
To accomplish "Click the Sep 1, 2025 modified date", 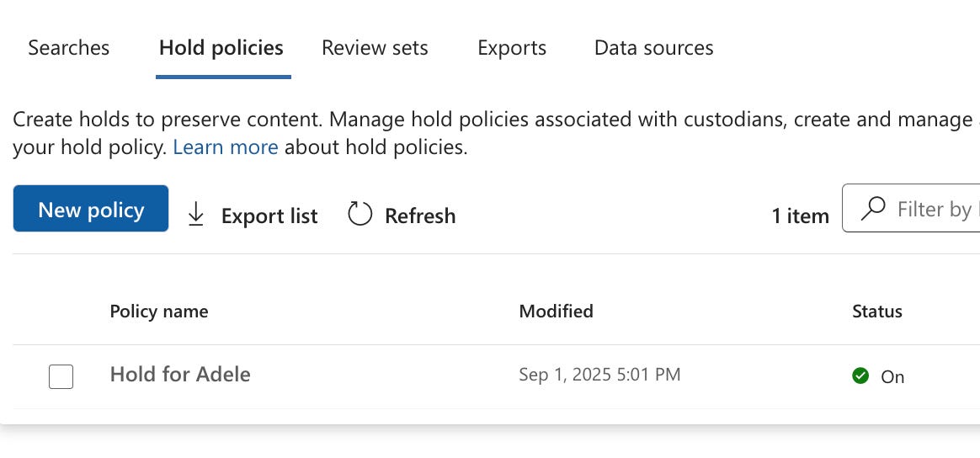I will point(599,375).
